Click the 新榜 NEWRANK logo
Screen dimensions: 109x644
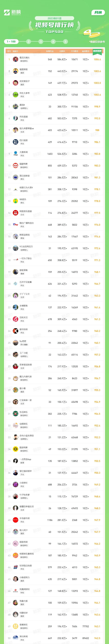(12, 12)
